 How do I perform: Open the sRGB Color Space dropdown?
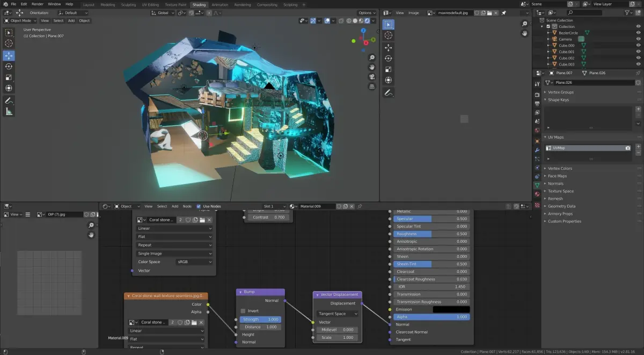coord(194,262)
